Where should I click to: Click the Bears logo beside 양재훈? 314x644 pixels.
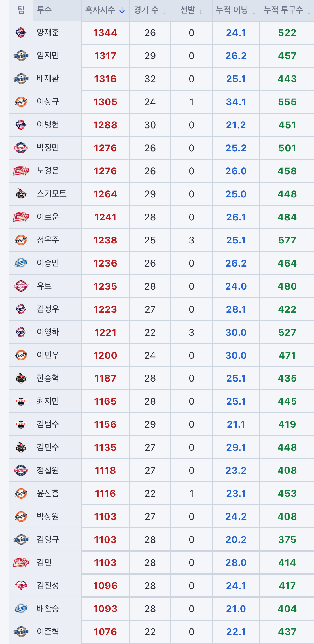[21, 33]
